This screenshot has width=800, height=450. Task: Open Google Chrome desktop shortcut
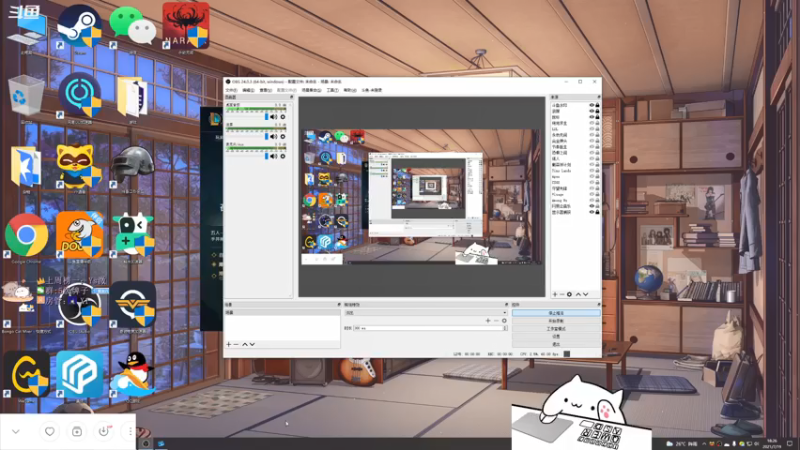point(27,236)
